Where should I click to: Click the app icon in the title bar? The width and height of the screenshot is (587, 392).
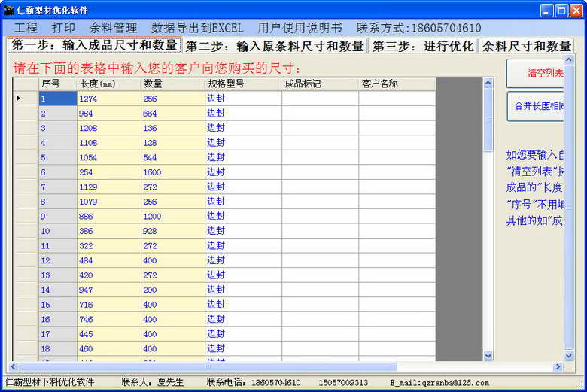(x=9, y=10)
